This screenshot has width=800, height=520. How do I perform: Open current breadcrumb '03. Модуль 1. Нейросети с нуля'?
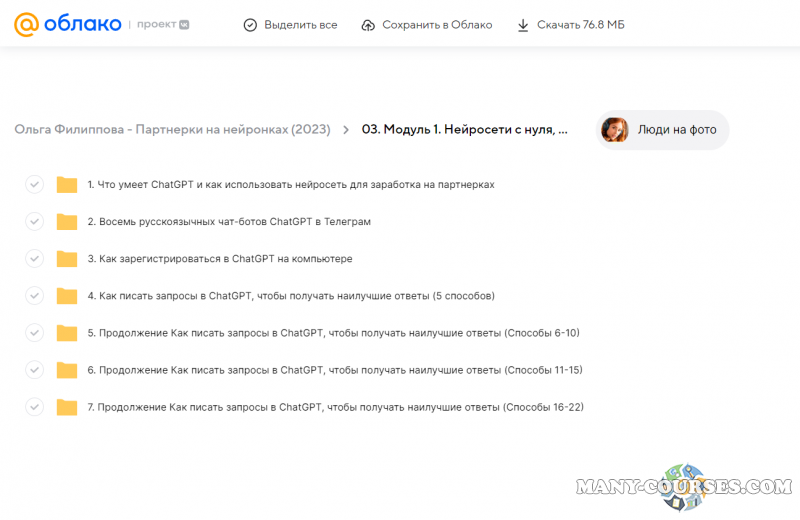[464, 130]
